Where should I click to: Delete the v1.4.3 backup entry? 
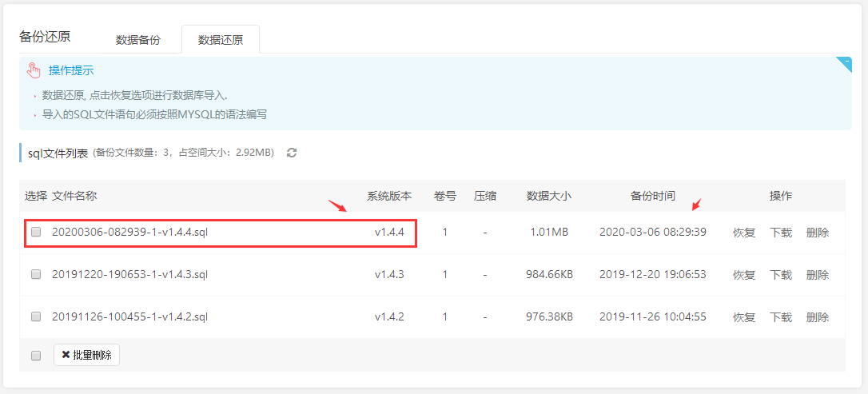pos(818,275)
